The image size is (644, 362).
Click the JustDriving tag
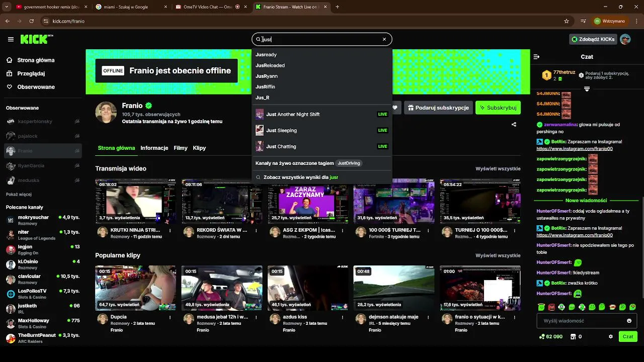tap(349, 163)
